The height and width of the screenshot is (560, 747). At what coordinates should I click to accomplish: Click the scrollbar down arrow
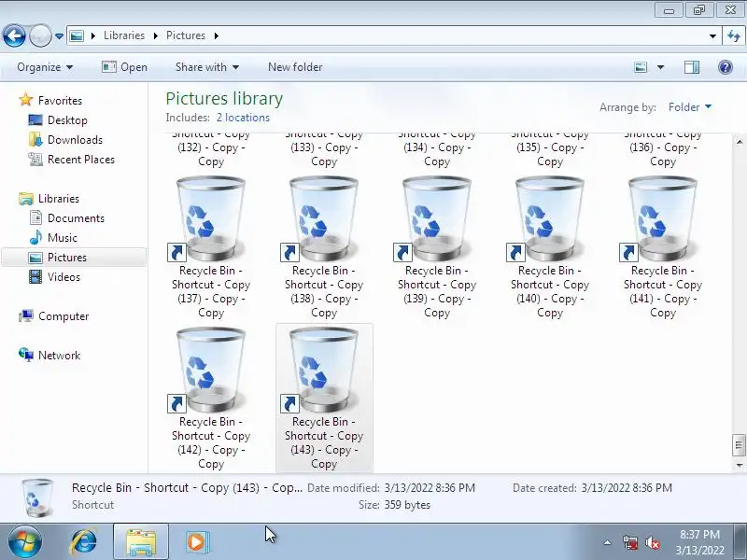739,465
